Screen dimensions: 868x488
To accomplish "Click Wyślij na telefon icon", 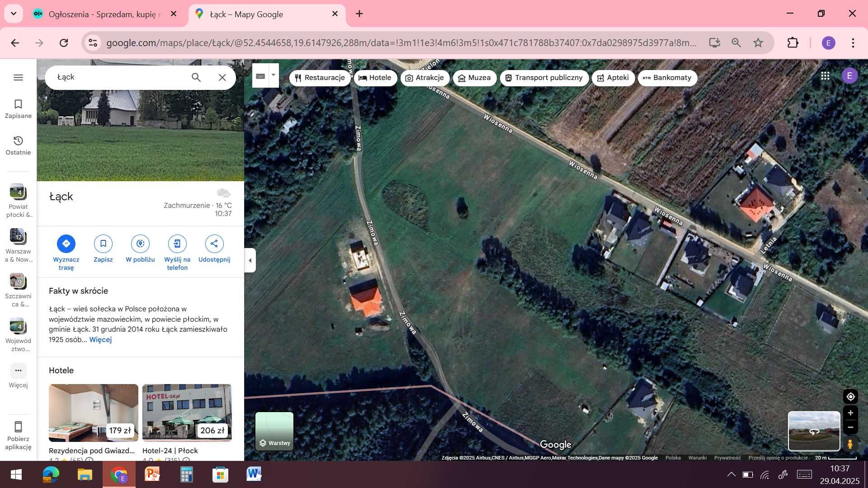I will click(x=177, y=244).
